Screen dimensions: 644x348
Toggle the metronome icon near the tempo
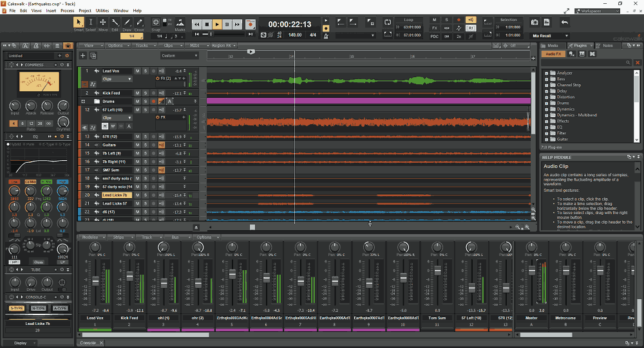click(x=326, y=36)
